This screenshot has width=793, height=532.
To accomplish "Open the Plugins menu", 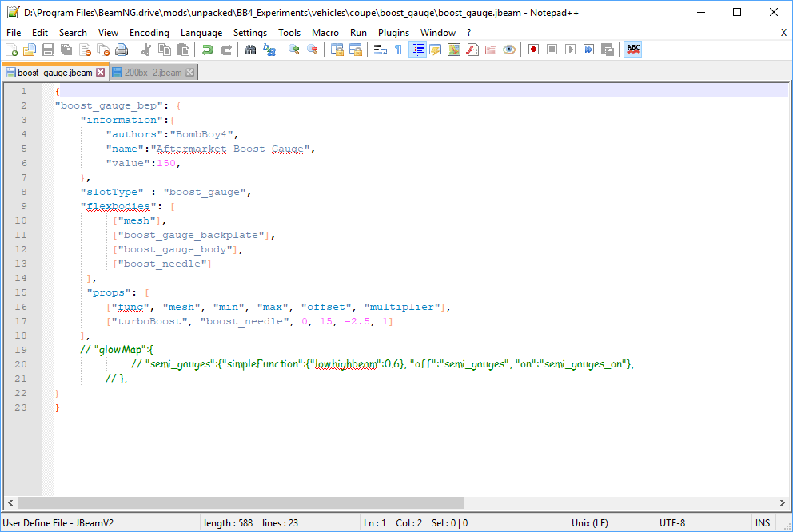I will click(393, 32).
